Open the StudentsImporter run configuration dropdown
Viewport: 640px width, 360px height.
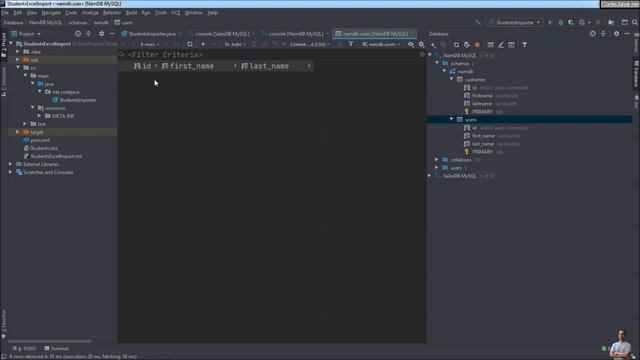(515, 22)
